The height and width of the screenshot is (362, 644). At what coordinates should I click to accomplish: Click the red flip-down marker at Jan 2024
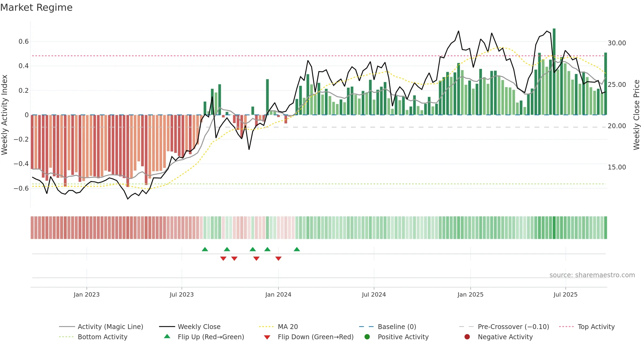coord(279,258)
